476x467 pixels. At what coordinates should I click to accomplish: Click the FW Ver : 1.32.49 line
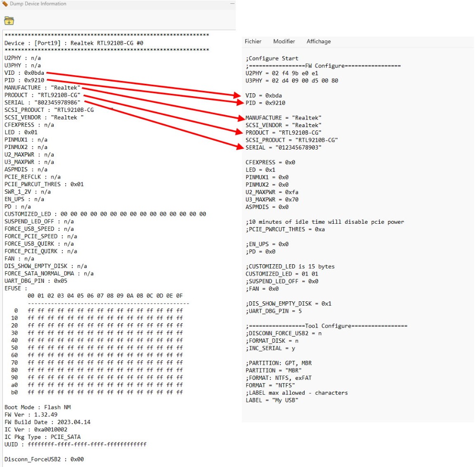click(31, 415)
